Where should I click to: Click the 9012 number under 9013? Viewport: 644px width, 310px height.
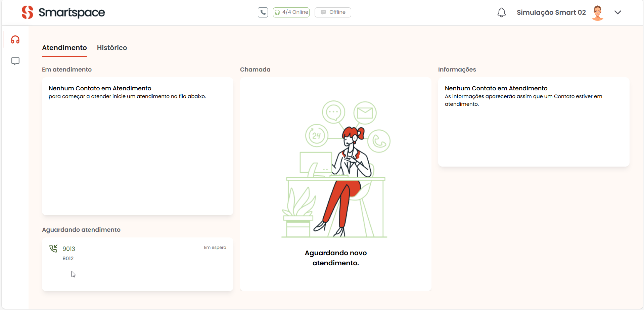68,259
